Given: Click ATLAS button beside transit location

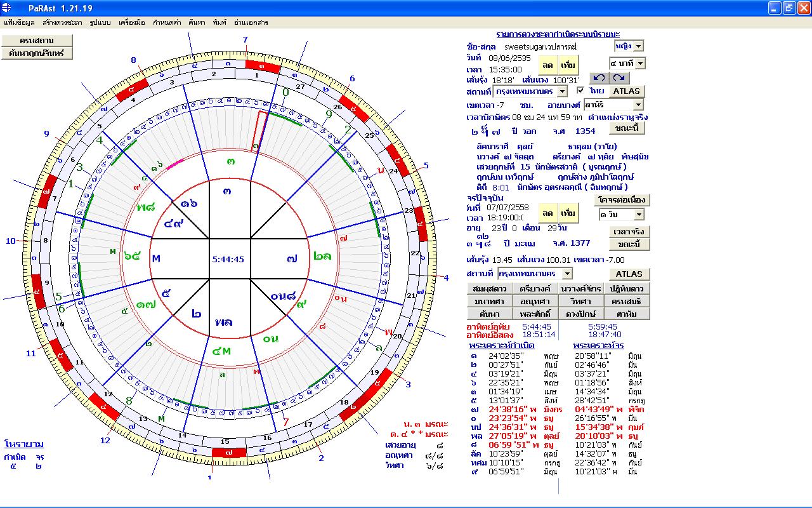Looking at the screenshot, I should click(629, 274).
